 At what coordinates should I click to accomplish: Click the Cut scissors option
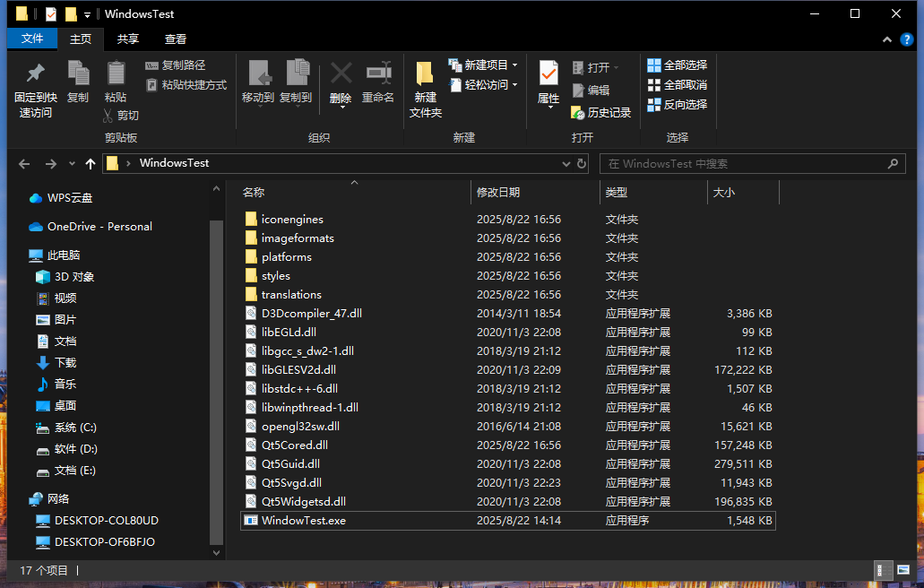coord(120,116)
